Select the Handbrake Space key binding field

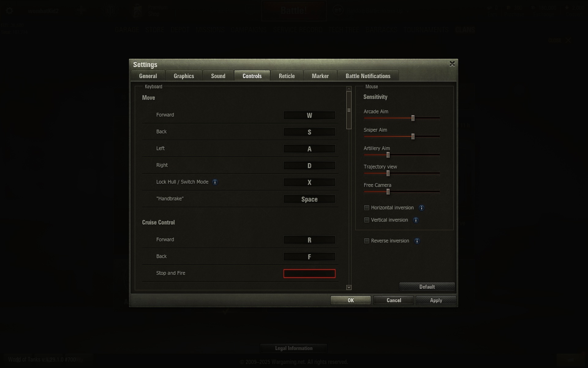click(x=309, y=199)
